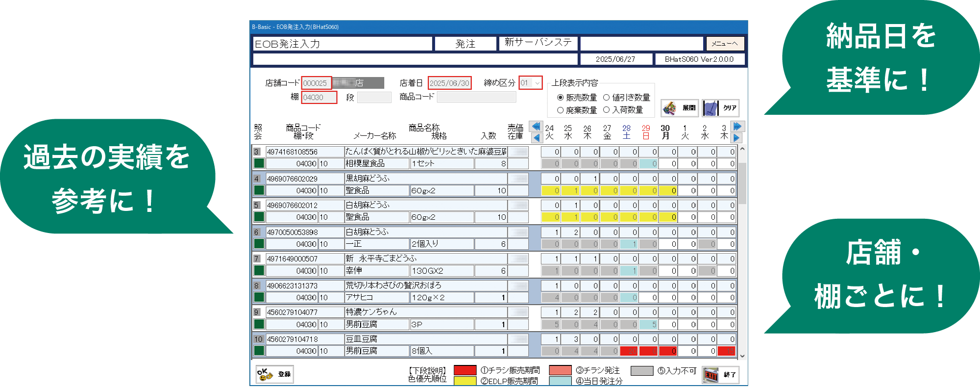This screenshot has height=389, width=980.
Task: Select the 廃棄数量 radio button
Action: pyautogui.click(x=561, y=110)
